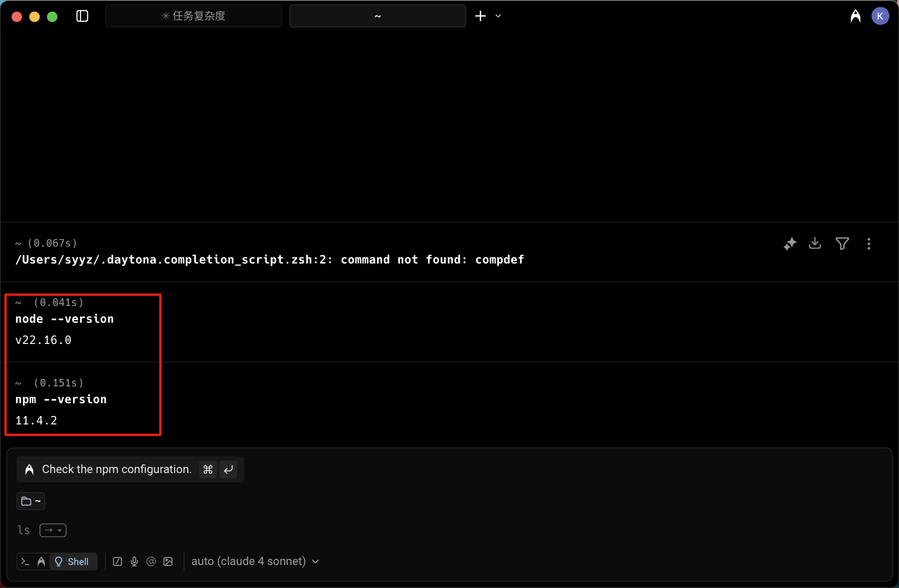Toggle the Shell auto-detect mode
This screenshot has width=899, height=588.
click(73, 561)
